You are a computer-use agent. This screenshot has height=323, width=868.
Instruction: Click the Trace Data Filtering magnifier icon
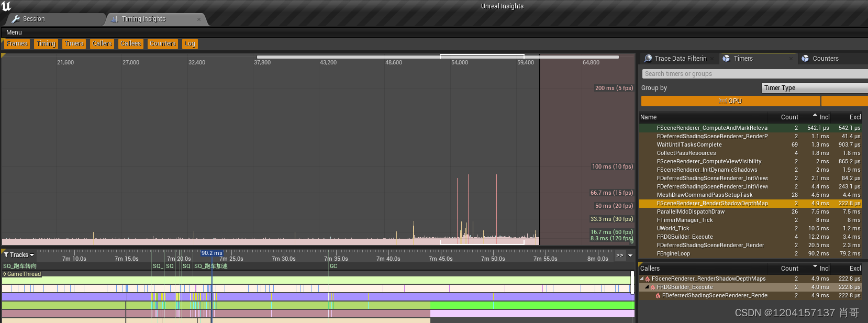pos(648,59)
